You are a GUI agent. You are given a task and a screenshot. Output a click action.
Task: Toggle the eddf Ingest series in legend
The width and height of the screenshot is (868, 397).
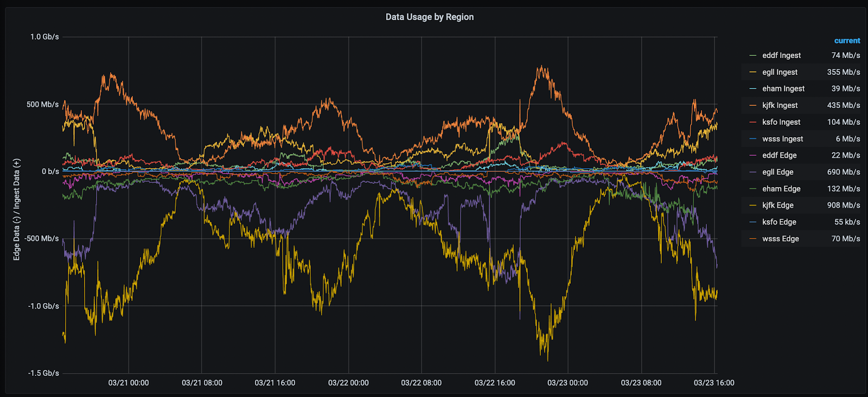coord(781,55)
